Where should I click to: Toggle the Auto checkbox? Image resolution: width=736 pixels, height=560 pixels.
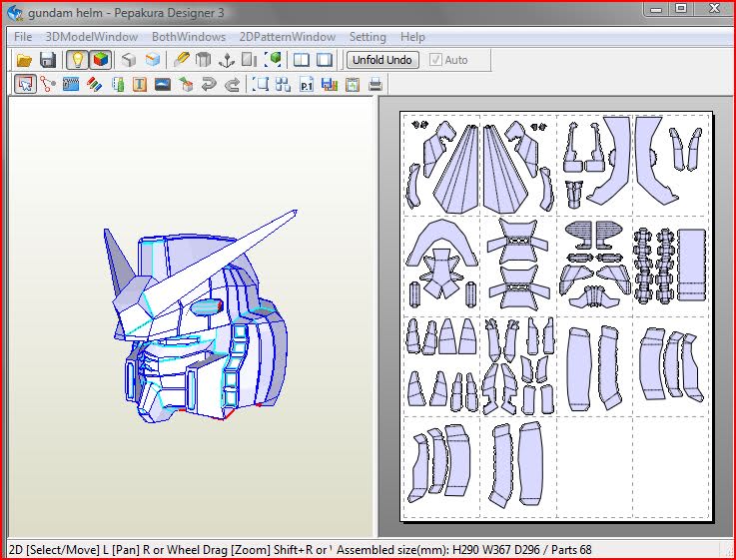[x=435, y=60]
